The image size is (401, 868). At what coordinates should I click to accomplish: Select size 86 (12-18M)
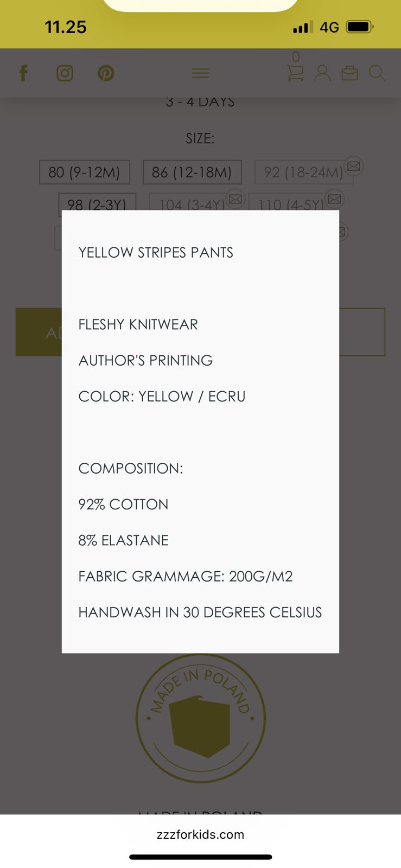point(192,173)
